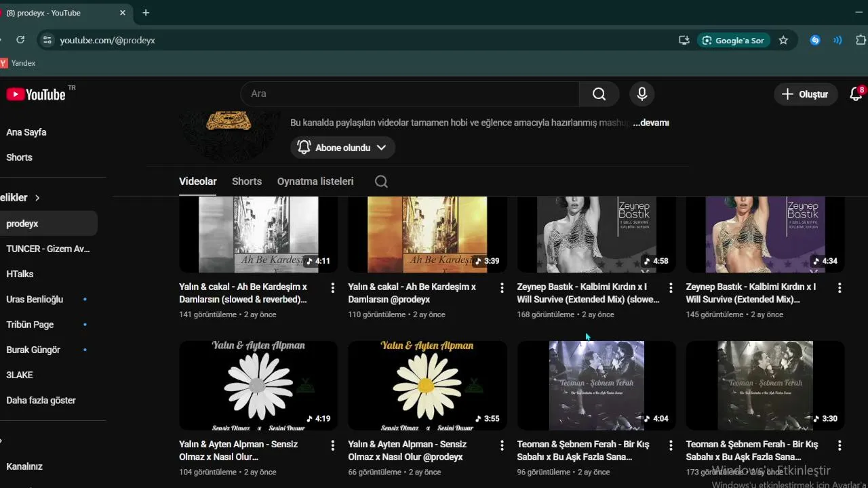Open site info icon in address bar
The width and height of the screenshot is (868, 488).
click(47, 40)
